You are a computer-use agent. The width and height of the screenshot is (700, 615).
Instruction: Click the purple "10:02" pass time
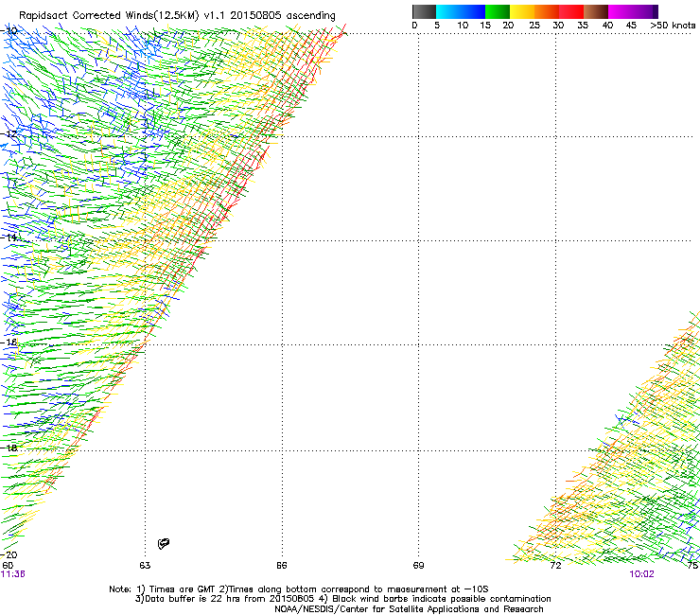(x=641, y=574)
